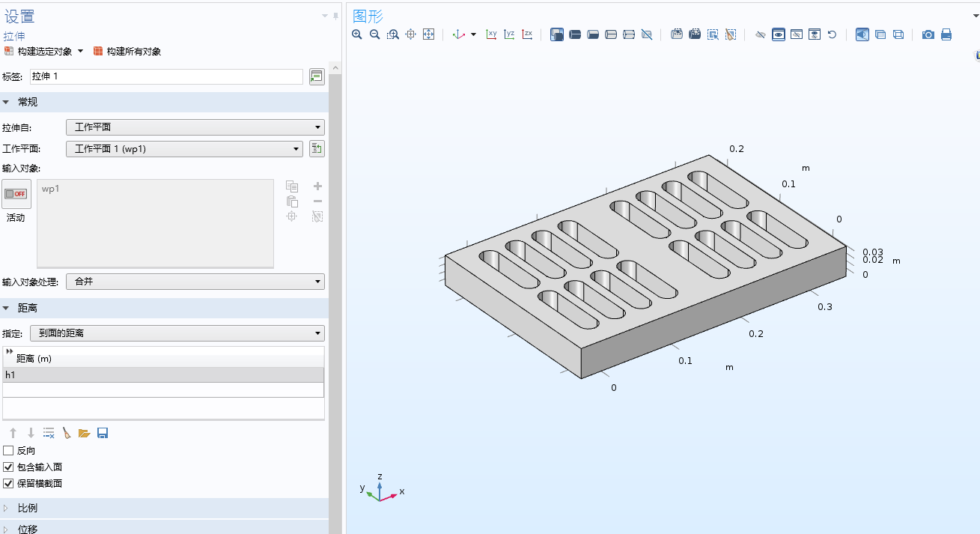980x534 pixels.
Task: Uncheck the 保留横截面 option
Action: click(9, 484)
